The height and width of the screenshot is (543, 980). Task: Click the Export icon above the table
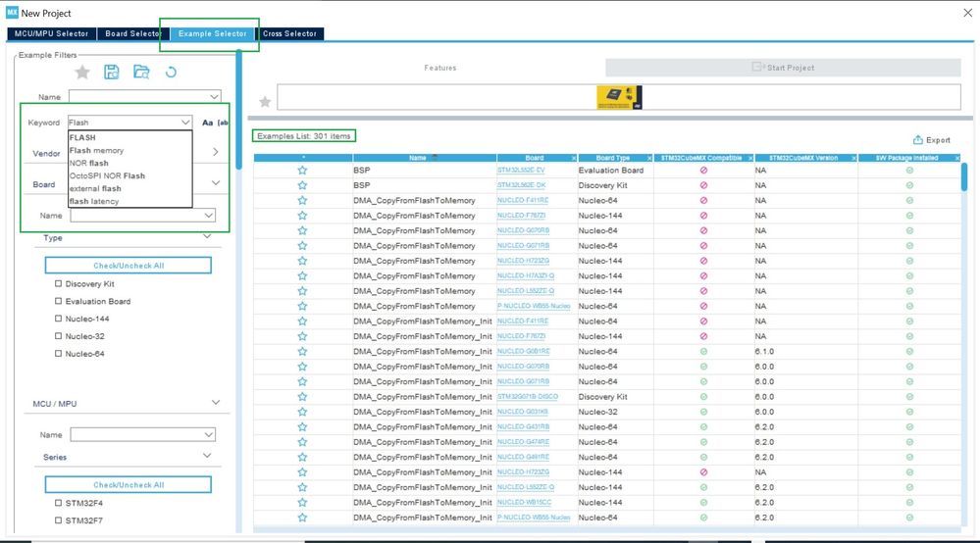click(918, 140)
